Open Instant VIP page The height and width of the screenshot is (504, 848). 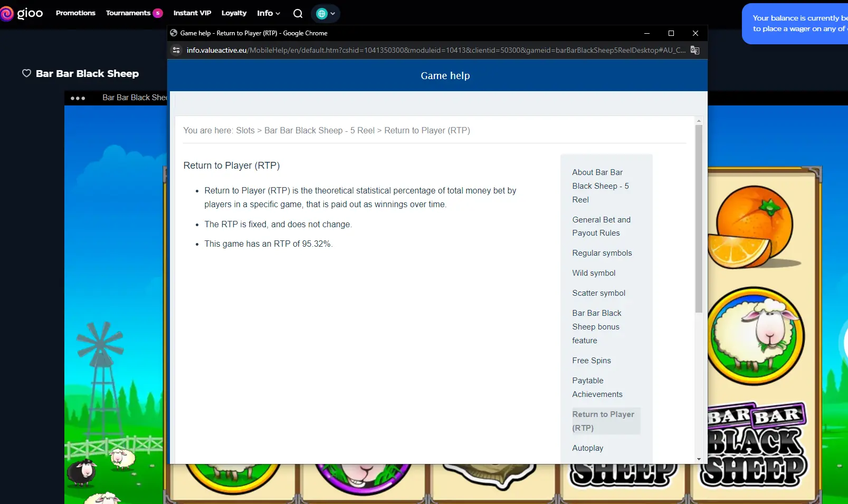[192, 13]
